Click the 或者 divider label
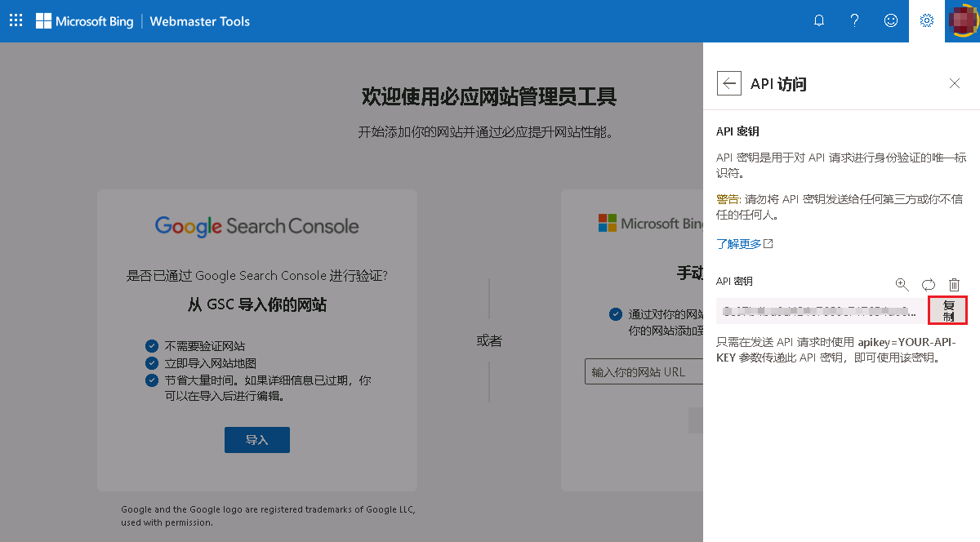Viewport: 980px width, 542px height. tap(489, 341)
